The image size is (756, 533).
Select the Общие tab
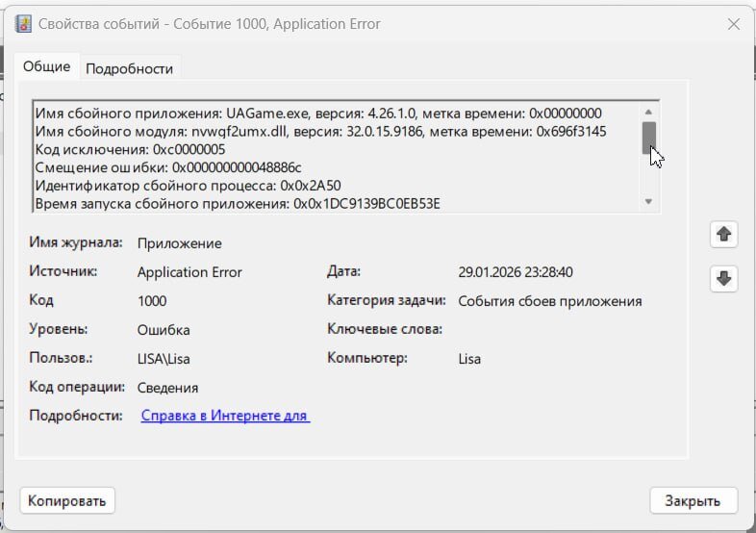point(46,67)
